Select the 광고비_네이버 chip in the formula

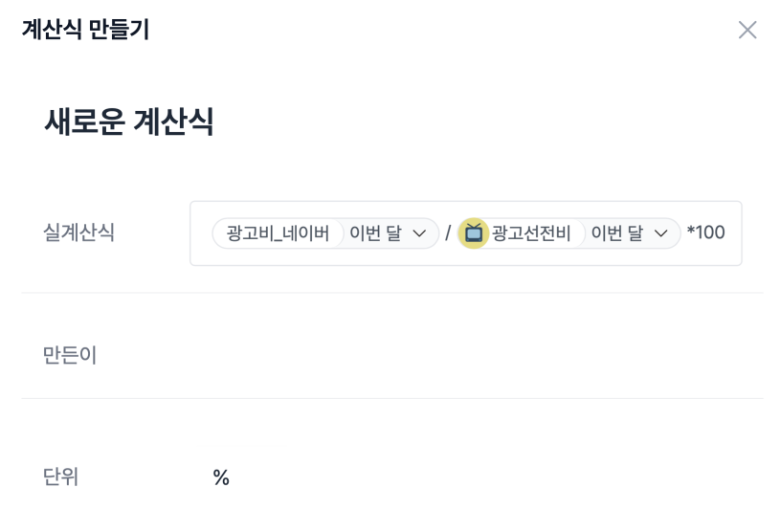click(x=278, y=233)
